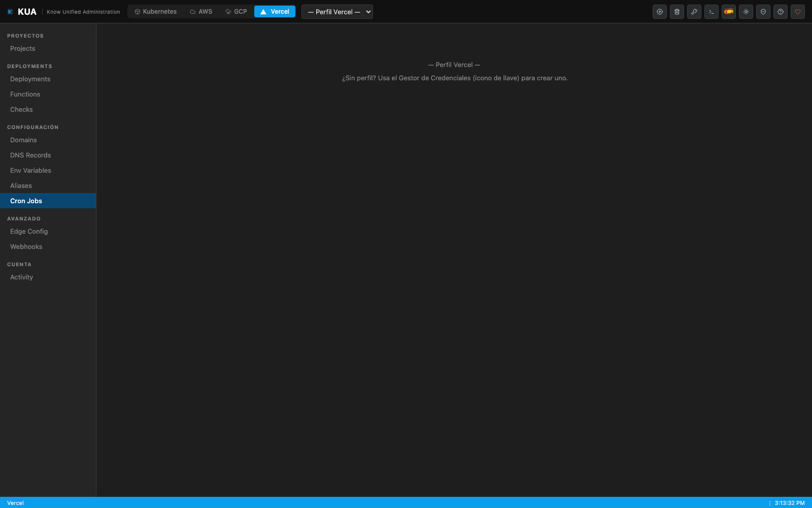The height and width of the screenshot is (508, 812).
Task: Click the Vercel status bar label
Action: (15, 503)
